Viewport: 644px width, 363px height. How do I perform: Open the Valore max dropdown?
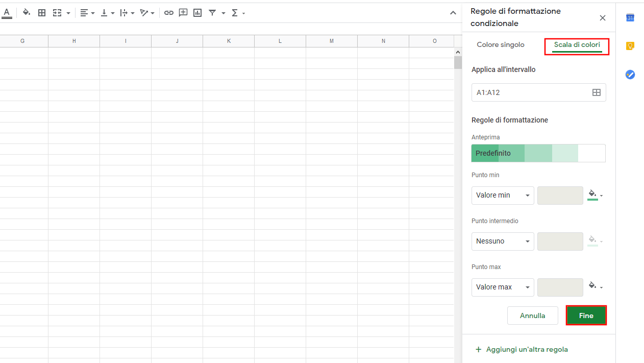click(503, 287)
